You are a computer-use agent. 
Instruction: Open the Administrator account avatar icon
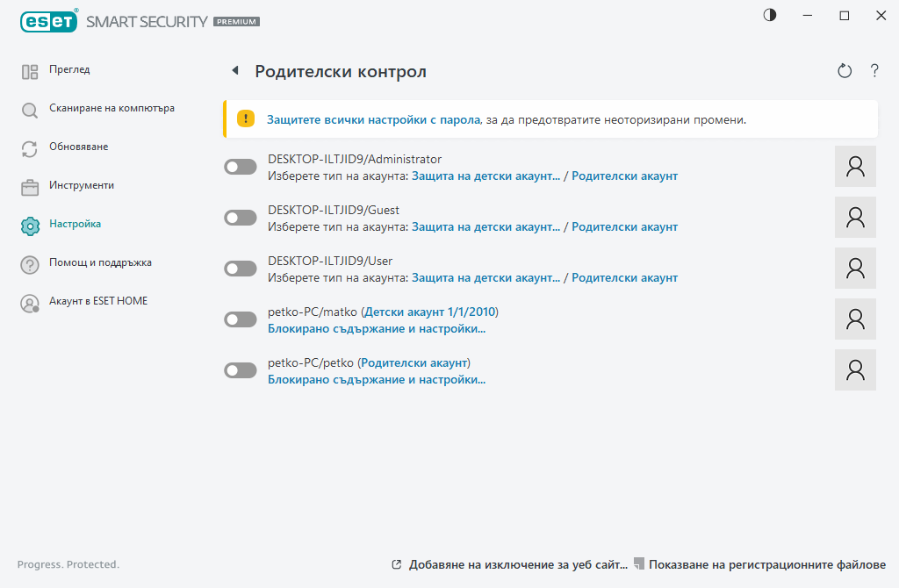click(854, 166)
